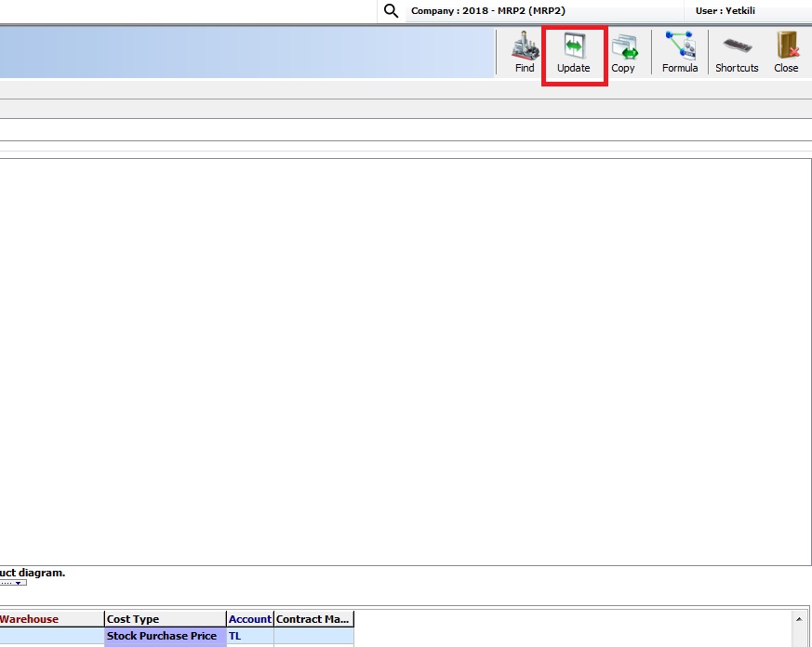Open the Formula tool
The height and width of the screenshot is (647, 812).
click(x=680, y=52)
